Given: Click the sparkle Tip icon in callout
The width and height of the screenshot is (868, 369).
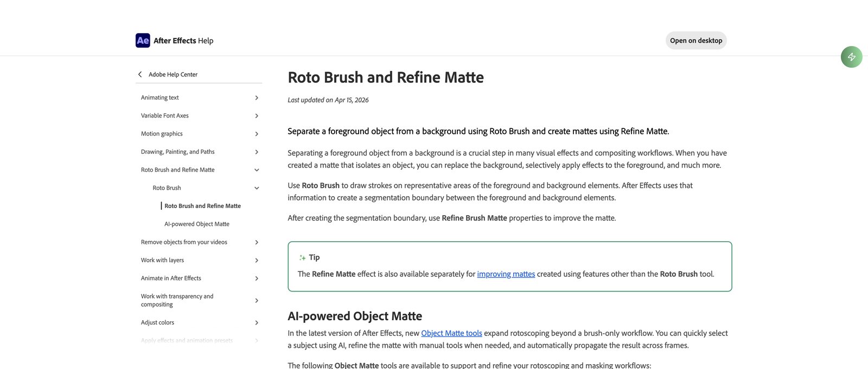Looking at the screenshot, I should pyautogui.click(x=302, y=257).
